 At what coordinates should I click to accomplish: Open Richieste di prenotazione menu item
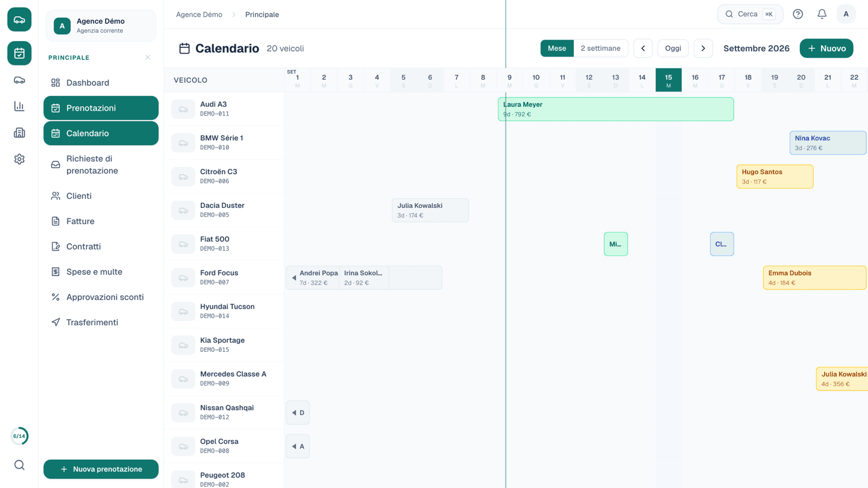pos(101,164)
